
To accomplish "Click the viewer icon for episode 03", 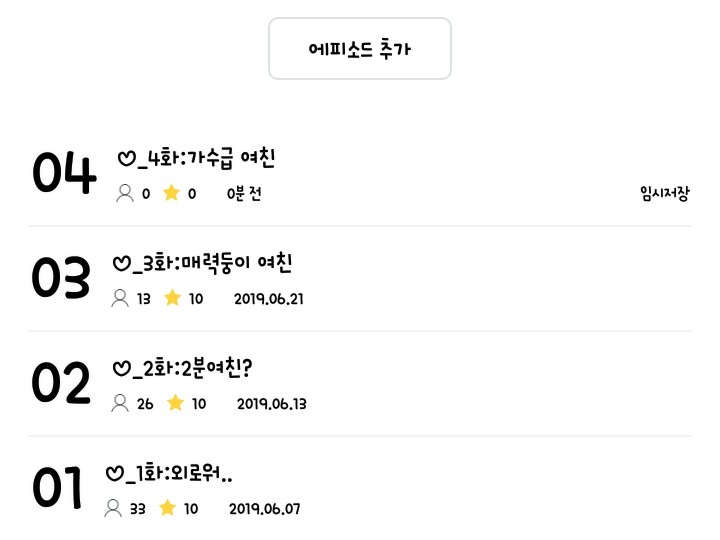I will coord(120,298).
